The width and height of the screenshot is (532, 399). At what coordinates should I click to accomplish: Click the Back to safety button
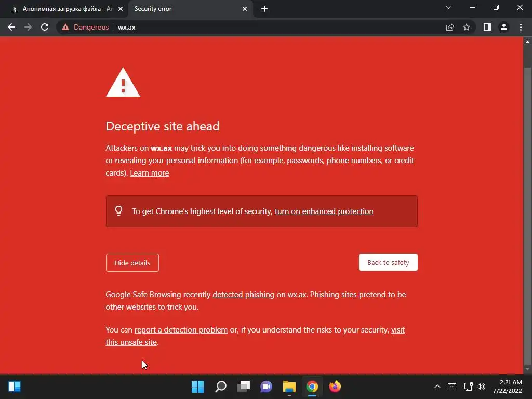click(388, 262)
